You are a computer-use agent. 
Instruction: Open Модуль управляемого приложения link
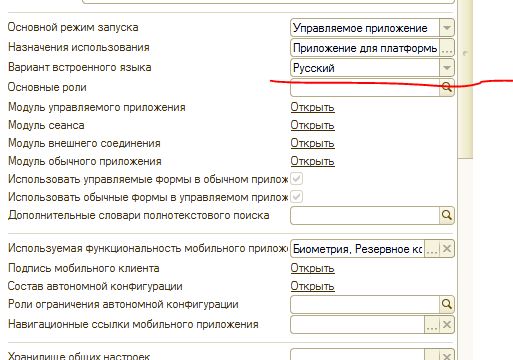pyautogui.click(x=312, y=107)
